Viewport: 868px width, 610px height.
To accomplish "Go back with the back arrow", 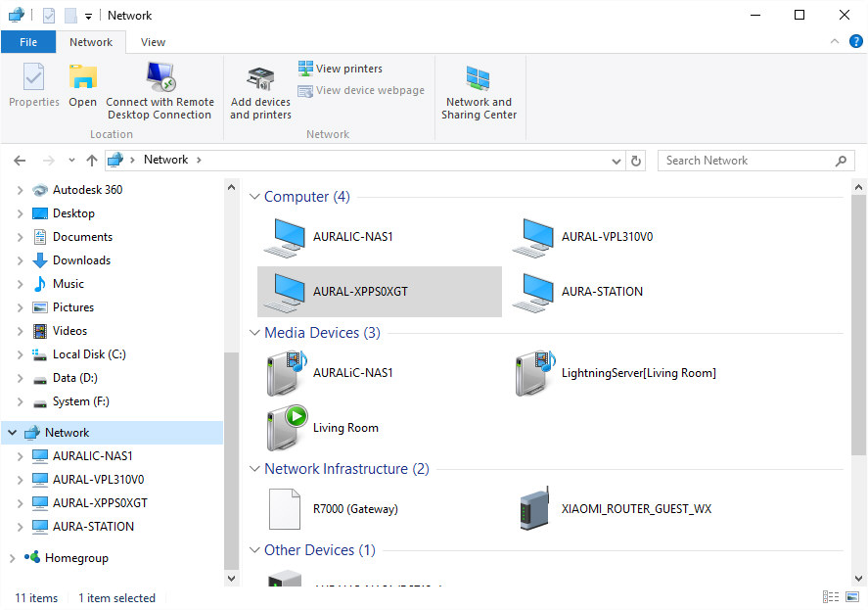I will [x=20, y=161].
